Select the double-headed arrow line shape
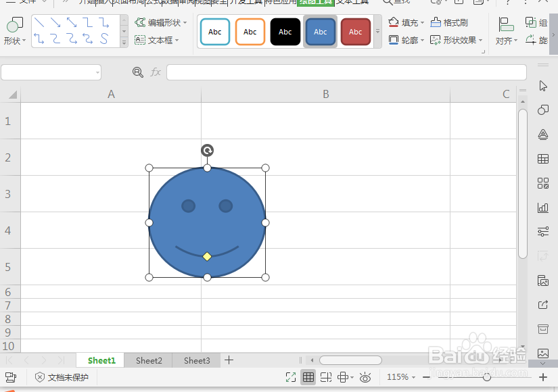Screen dimensions: 558x392 (72, 22)
